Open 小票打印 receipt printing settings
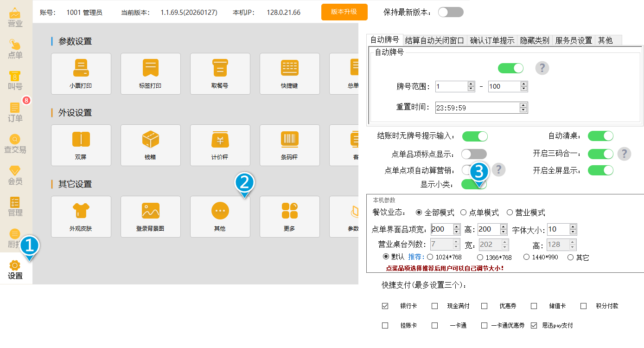 [x=81, y=74]
